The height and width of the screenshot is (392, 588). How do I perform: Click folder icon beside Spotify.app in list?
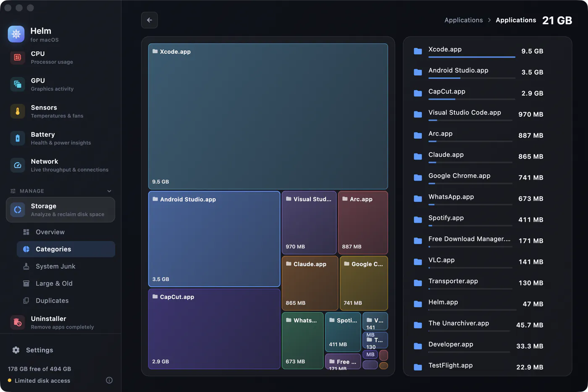point(418,220)
